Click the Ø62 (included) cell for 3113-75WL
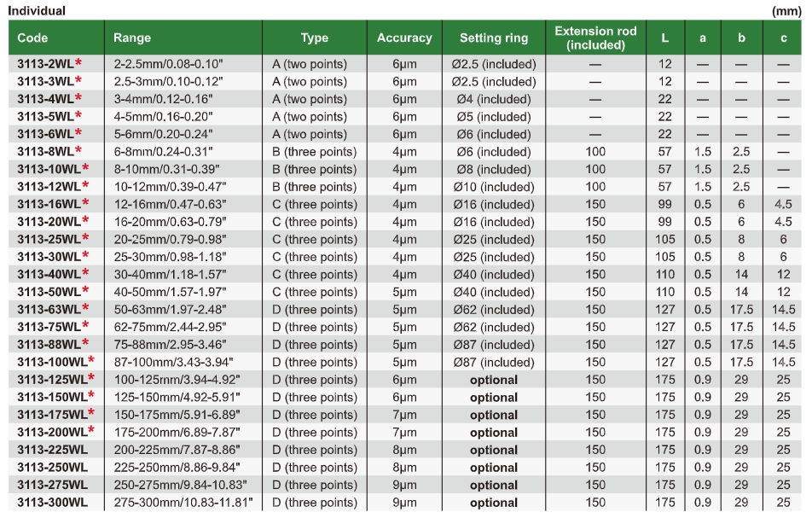 (x=494, y=327)
